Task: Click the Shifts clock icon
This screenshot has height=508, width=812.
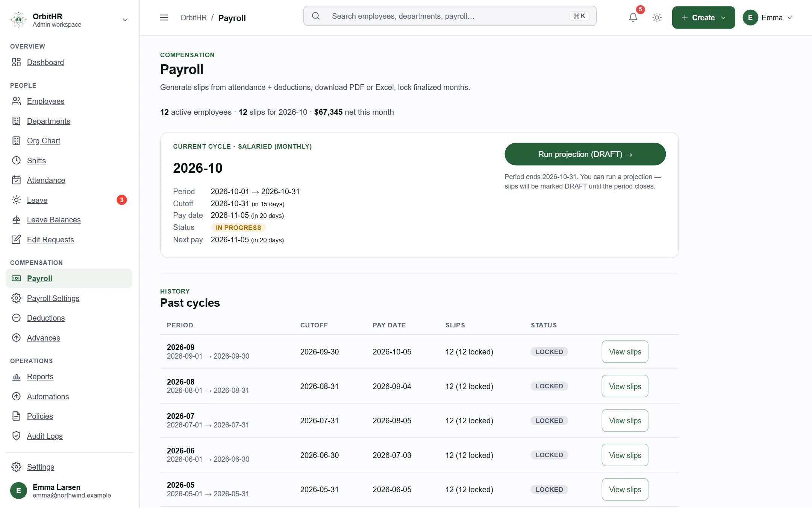Action: pos(16,160)
